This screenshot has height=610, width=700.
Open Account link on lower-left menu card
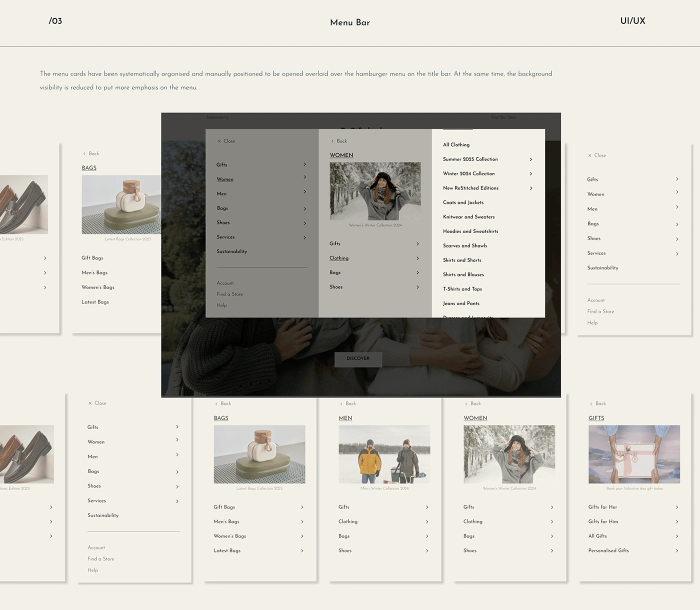(96, 548)
